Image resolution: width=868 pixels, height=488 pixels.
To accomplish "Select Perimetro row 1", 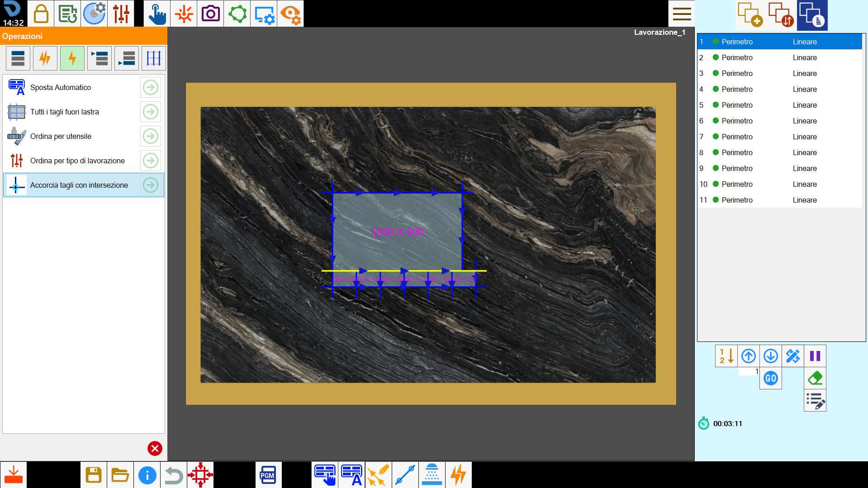I will pyautogui.click(x=780, y=42).
